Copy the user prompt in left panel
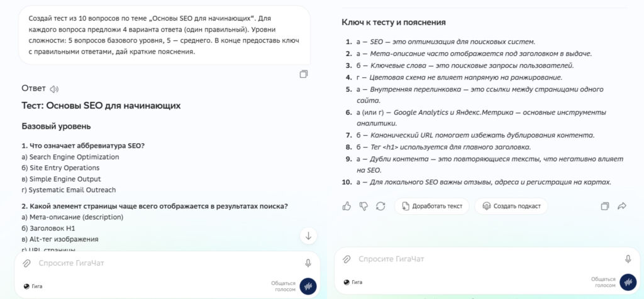 pyautogui.click(x=304, y=74)
